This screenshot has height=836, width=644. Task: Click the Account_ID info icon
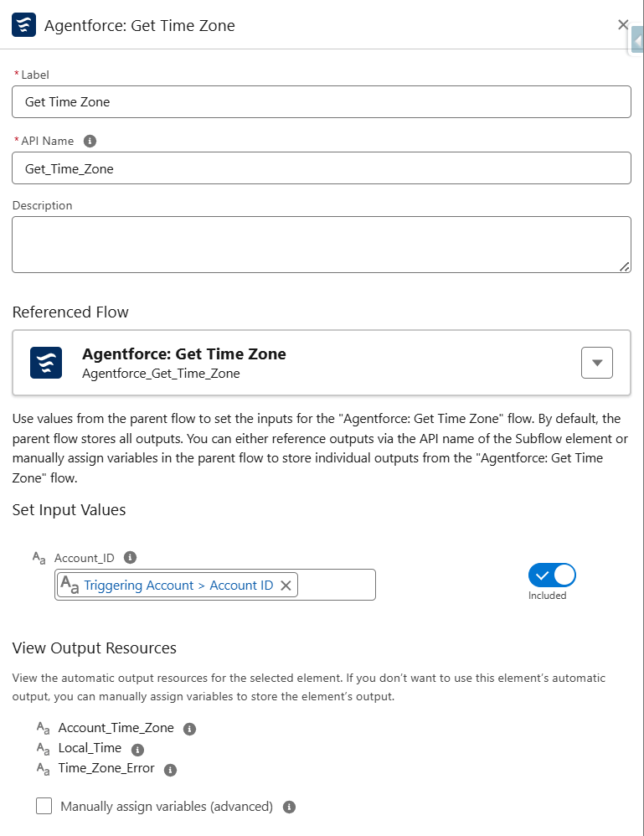click(x=130, y=557)
